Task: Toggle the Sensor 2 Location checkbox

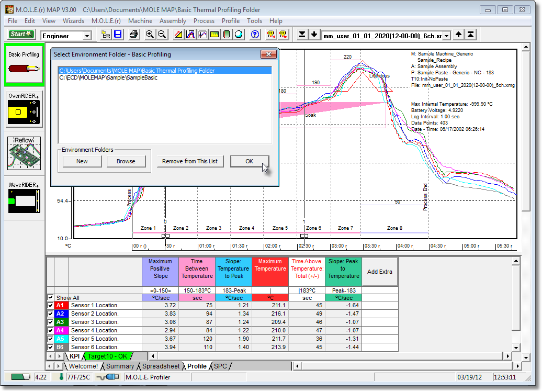Action: tap(50, 313)
